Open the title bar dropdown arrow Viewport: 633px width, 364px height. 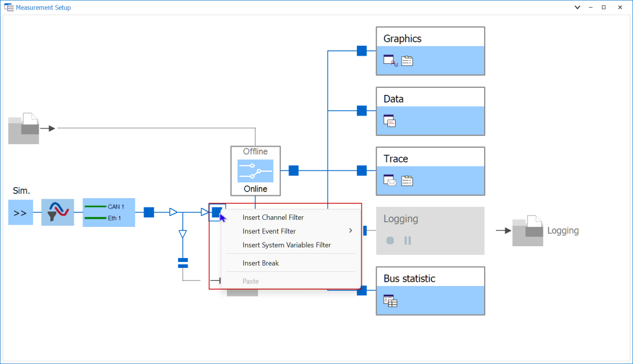pyautogui.click(x=577, y=7)
